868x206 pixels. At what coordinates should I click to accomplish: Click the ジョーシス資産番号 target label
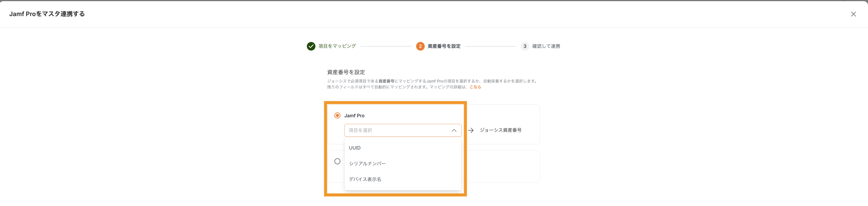[500, 130]
